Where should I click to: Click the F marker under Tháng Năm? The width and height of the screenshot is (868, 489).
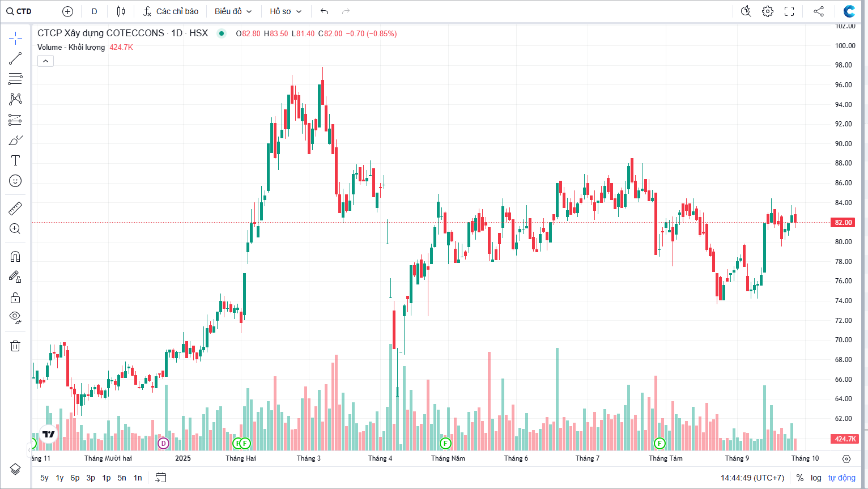[445, 443]
